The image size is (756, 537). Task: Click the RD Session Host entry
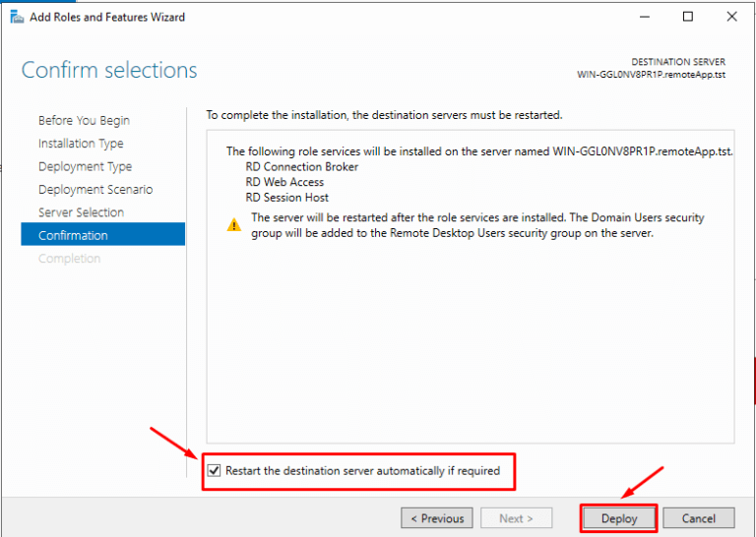coord(286,198)
